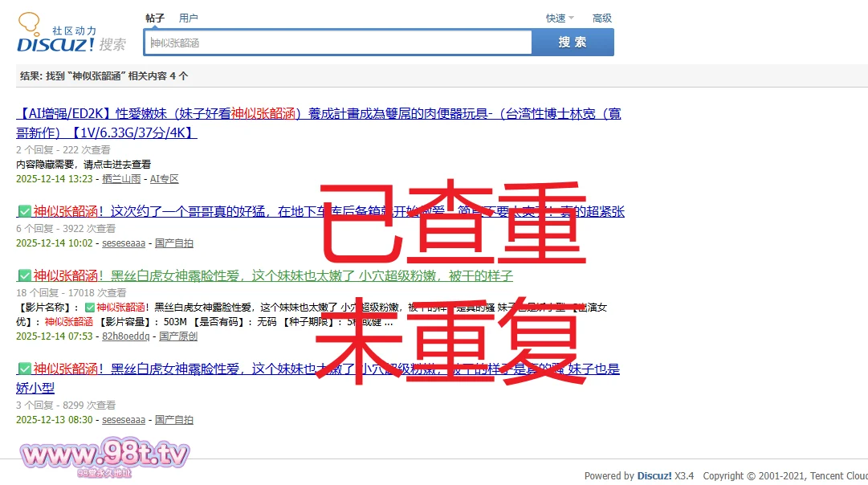This screenshot has width=868, height=485.
Task: Open author profile 栖兰山雨
Action: coord(121,179)
